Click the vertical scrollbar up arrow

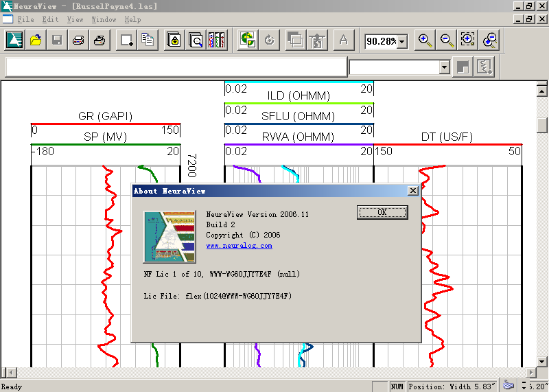[541, 91]
